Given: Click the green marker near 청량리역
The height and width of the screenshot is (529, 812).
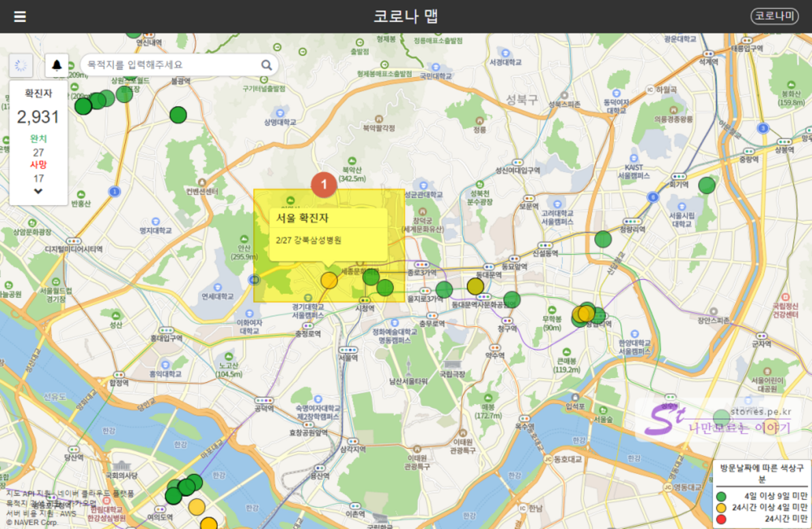Looking at the screenshot, I should coord(602,239).
